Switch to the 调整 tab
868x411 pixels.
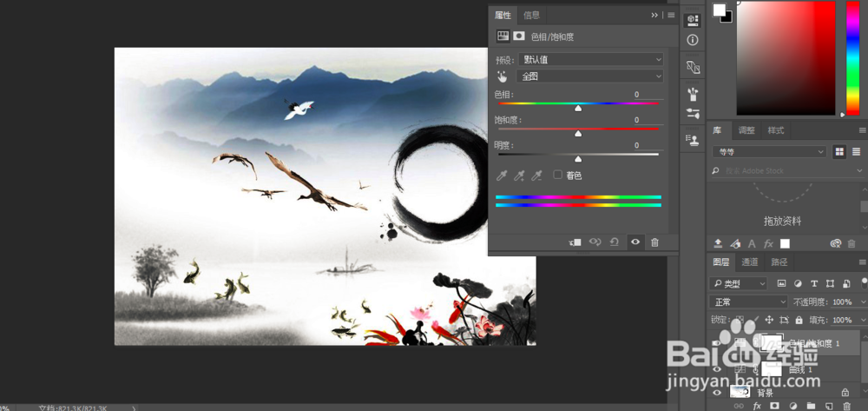746,130
